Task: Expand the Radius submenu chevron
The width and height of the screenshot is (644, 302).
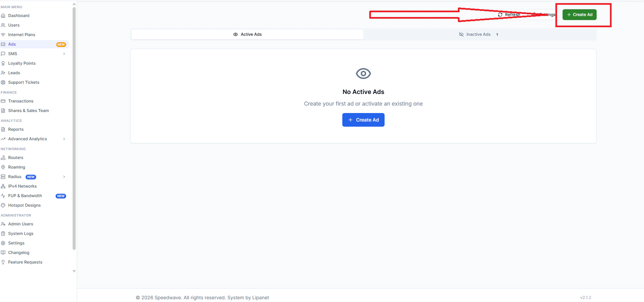Action: 64,177
